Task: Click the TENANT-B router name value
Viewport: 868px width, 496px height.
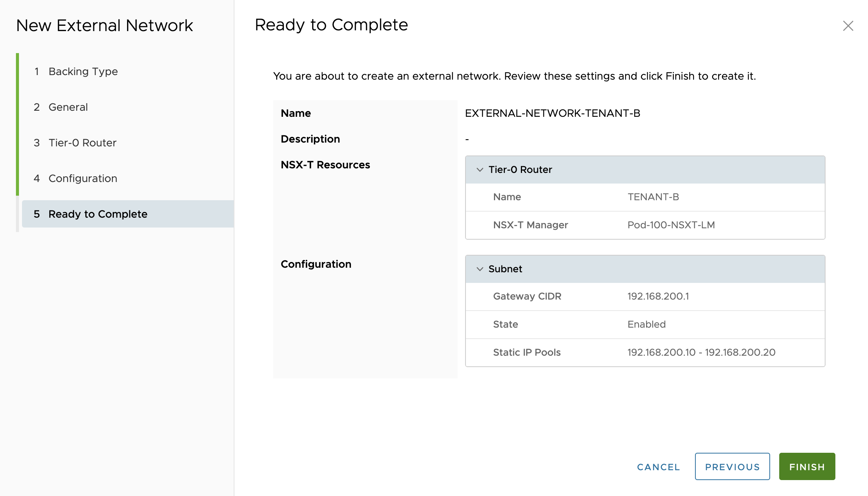Action: [653, 197]
